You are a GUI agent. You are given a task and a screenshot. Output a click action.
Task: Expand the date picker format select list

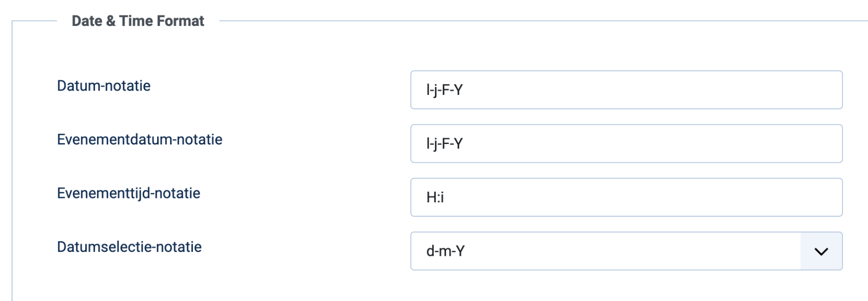pos(627,251)
